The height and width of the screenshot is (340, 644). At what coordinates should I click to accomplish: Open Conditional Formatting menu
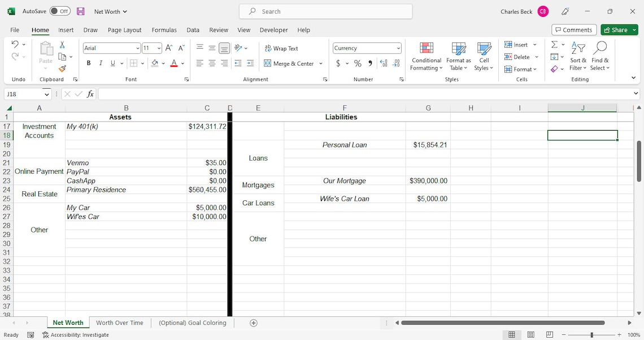(x=427, y=57)
